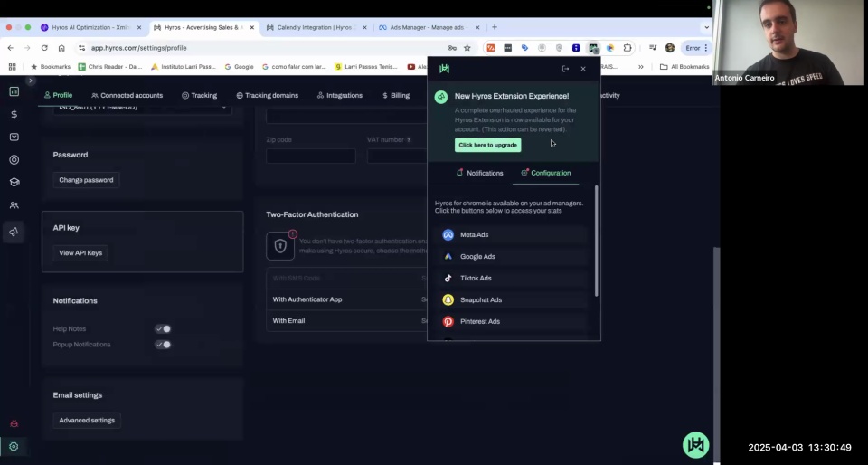This screenshot has width=868, height=465.
Task: Open the Chrome Error menu button
Action: coord(696,48)
